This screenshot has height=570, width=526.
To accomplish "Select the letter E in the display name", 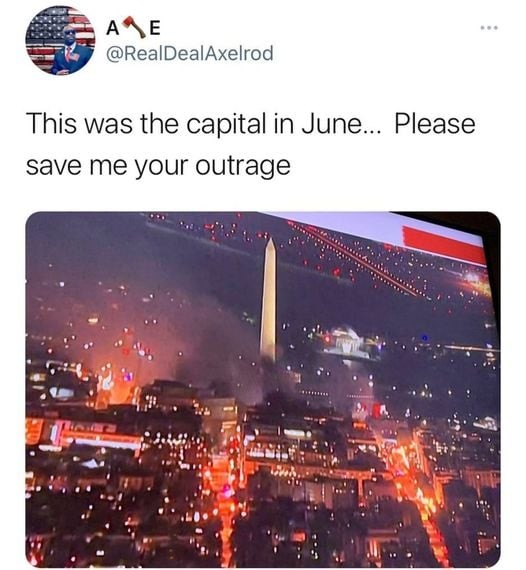I will pyautogui.click(x=154, y=28).
